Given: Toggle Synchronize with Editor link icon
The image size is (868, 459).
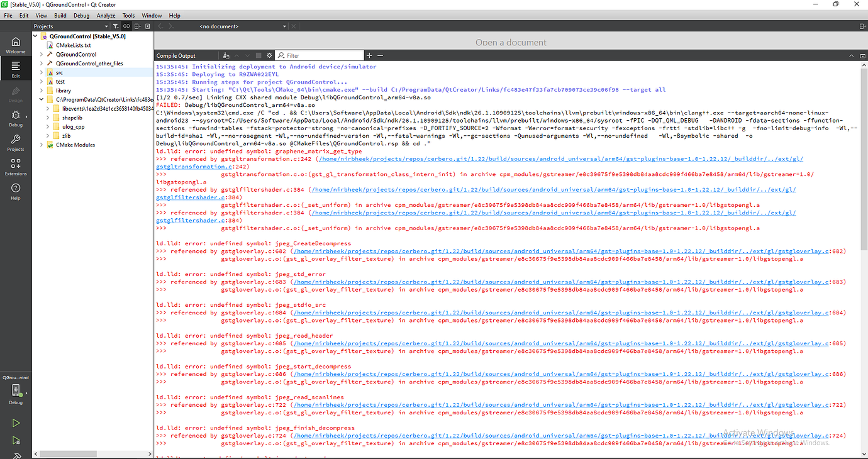Looking at the screenshot, I should [126, 26].
